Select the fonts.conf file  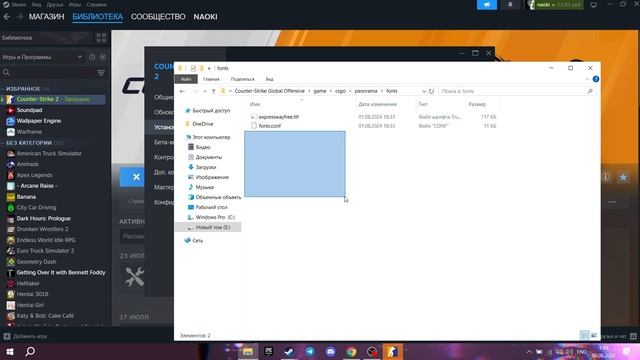point(269,126)
